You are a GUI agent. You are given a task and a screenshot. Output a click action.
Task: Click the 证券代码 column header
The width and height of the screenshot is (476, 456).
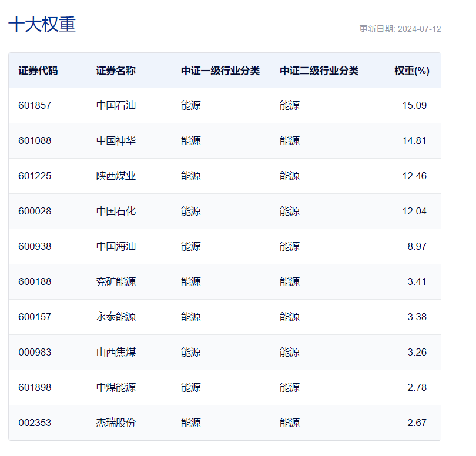tap(38, 71)
